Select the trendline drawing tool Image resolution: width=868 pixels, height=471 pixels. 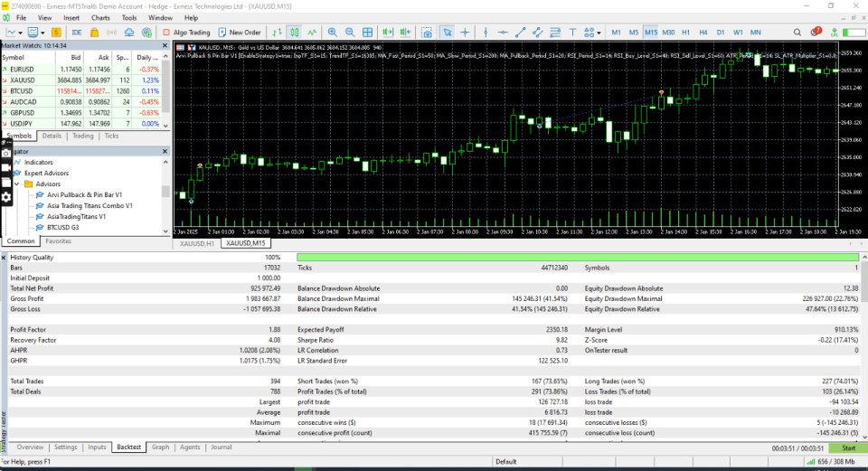tap(521, 33)
